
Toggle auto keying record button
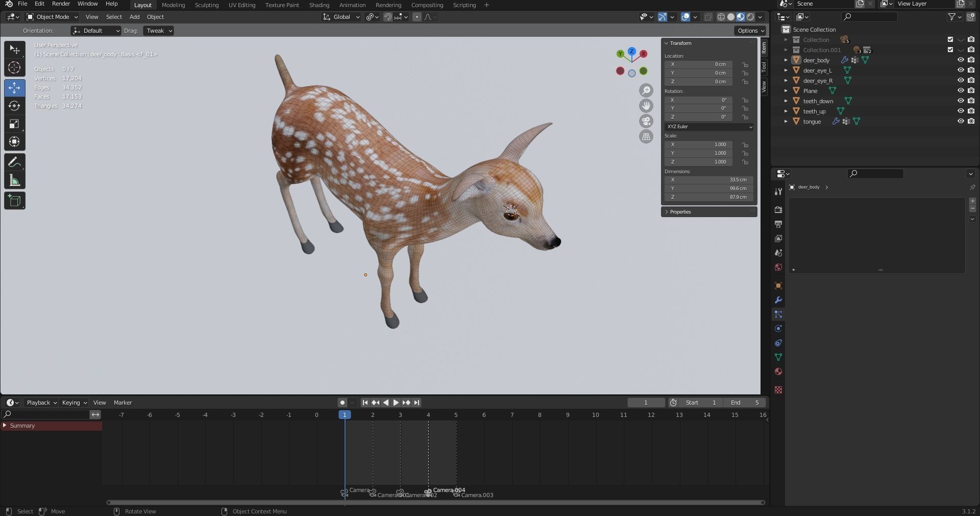[x=342, y=403]
